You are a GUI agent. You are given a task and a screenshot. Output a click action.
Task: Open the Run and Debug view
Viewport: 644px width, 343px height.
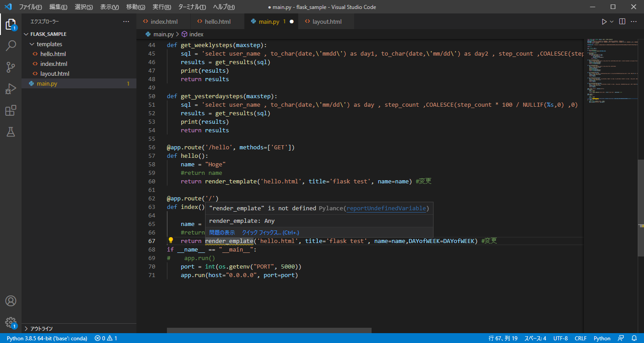pyautogui.click(x=11, y=89)
